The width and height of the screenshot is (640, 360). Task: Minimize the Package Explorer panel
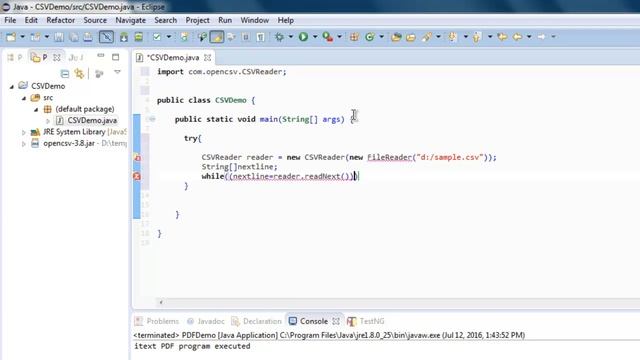coord(100,56)
